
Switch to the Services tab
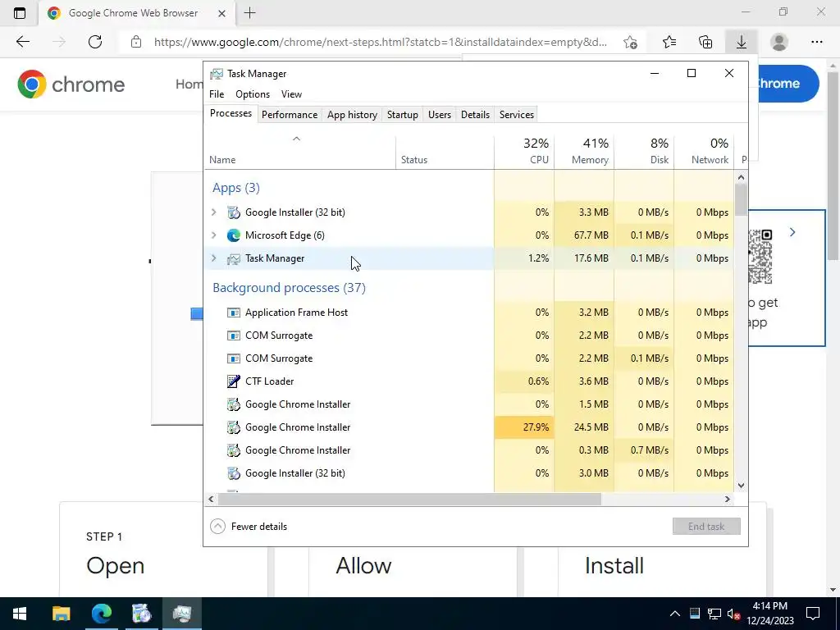coord(517,115)
